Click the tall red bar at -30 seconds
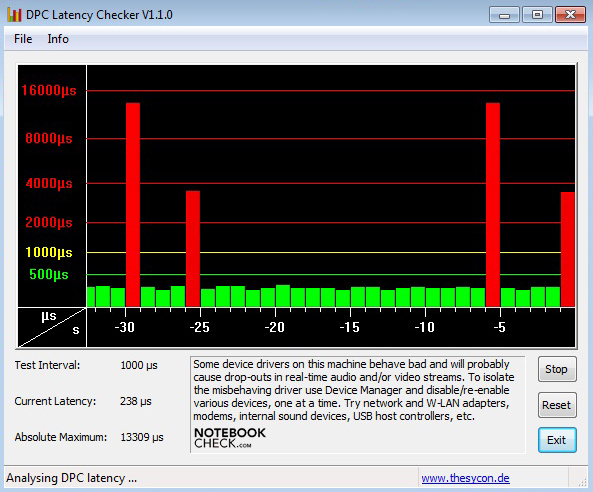Image resolution: width=593 pixels, height=492 pixels. point(133,205)
